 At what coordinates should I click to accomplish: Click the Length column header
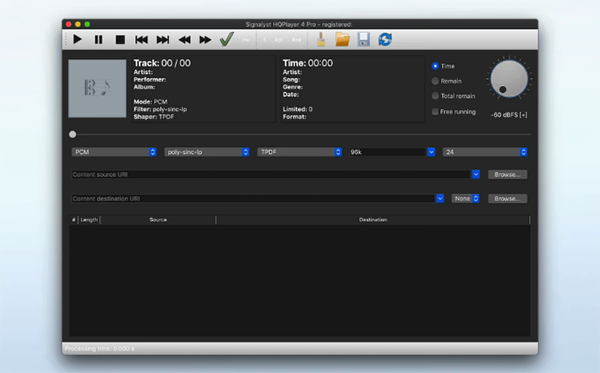pyautogui.click(x=89, y=220)
